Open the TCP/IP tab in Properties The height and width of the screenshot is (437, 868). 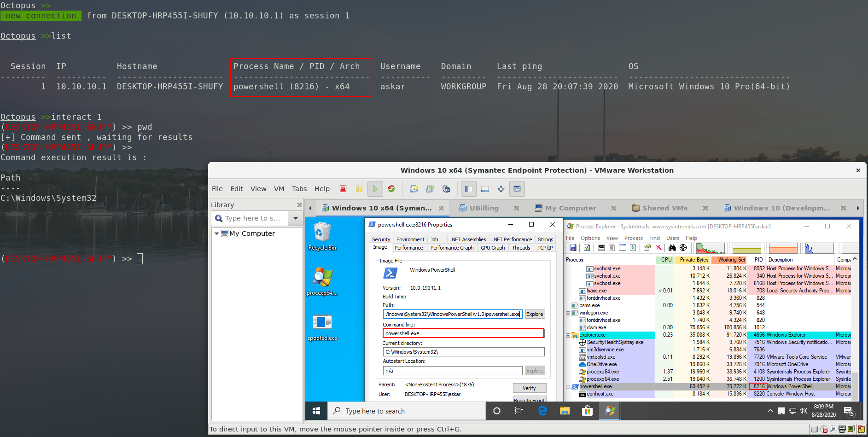tap(545, 248)
